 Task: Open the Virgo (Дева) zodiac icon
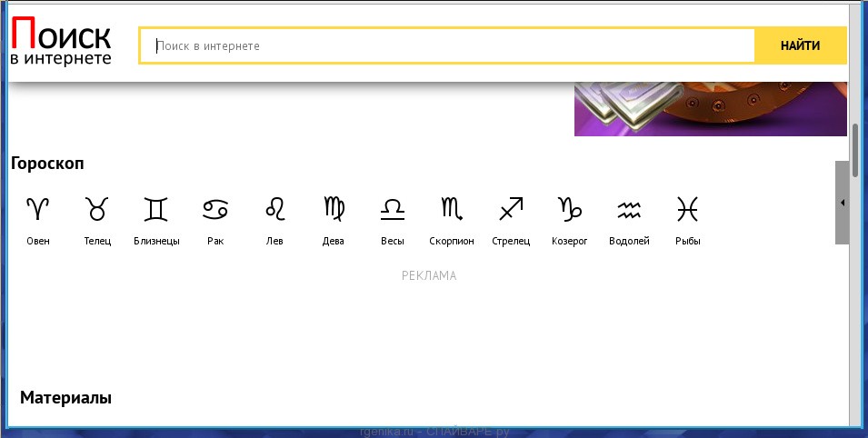tap(334, 210)
